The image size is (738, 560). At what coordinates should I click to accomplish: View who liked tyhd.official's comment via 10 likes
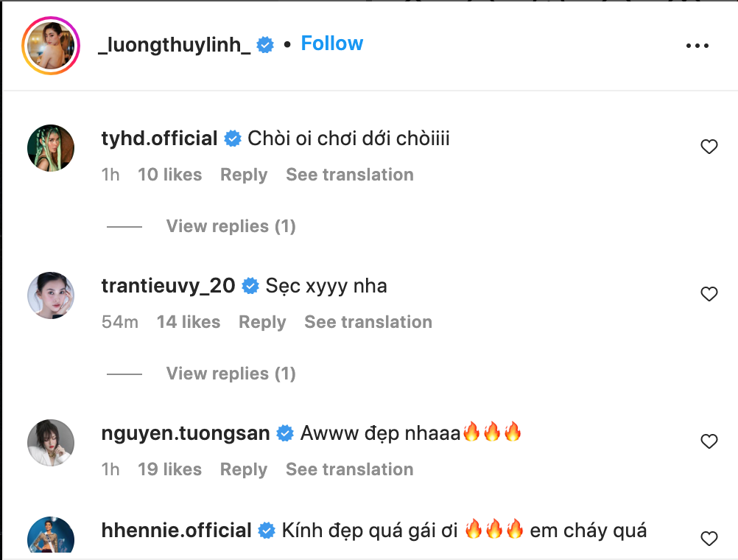pos(170,175)
